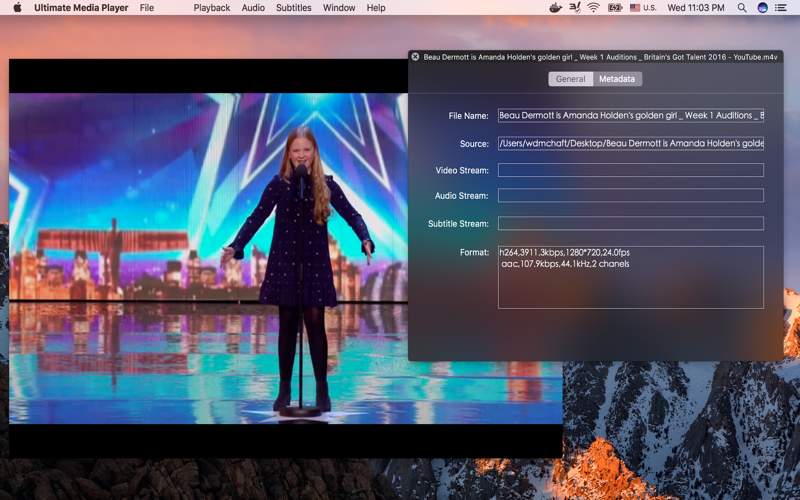Open the Wi-Fi status menu
Screen dimensions: 800x500
click(x=593, y=8)
